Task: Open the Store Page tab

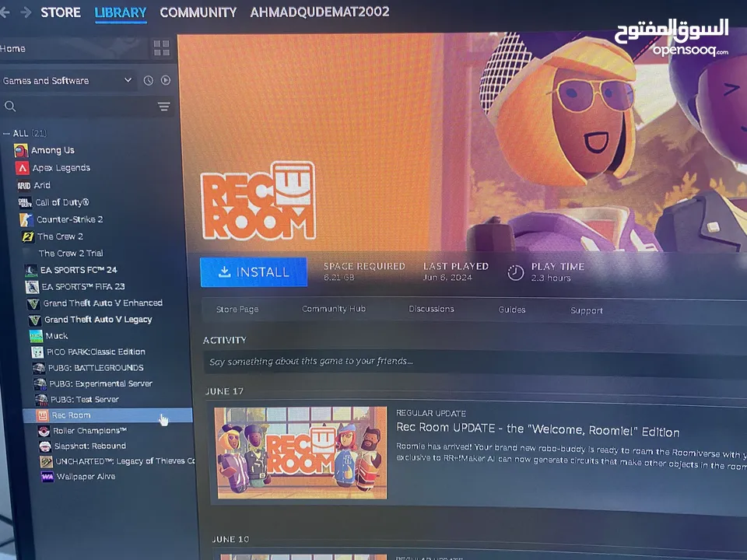Action: pos(237,310)
